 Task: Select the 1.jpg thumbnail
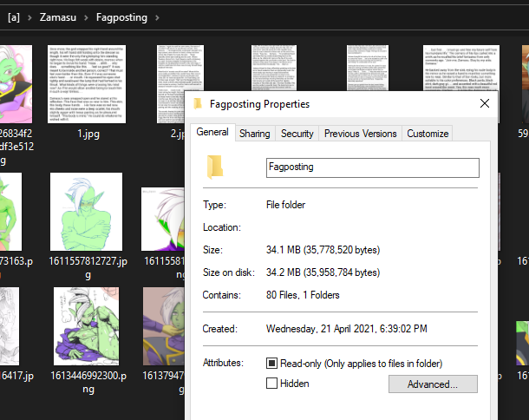point(87,84)
